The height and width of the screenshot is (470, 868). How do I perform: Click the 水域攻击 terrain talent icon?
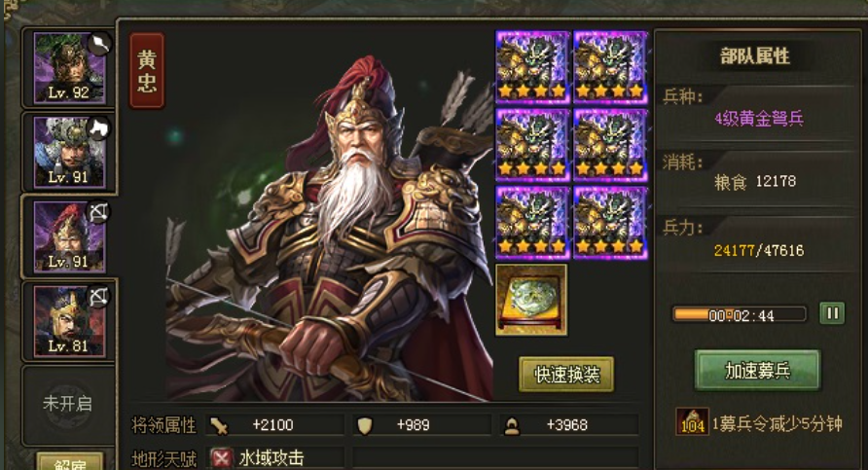[222, 457]
